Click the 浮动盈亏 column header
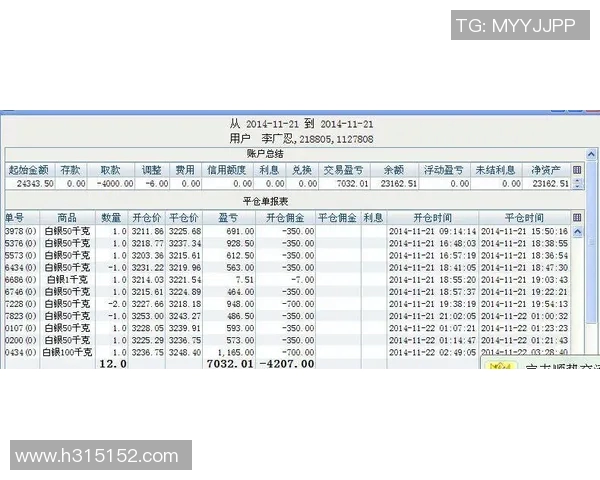 444,170
